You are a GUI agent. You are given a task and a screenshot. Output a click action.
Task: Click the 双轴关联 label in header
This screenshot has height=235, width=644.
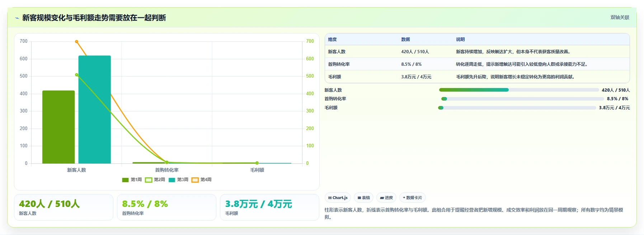point(620,17)
